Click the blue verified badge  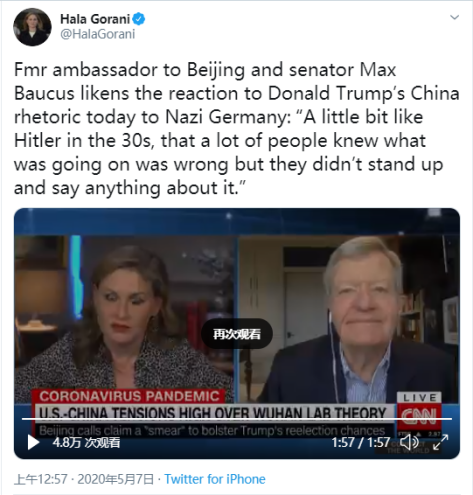coord(139,19)
